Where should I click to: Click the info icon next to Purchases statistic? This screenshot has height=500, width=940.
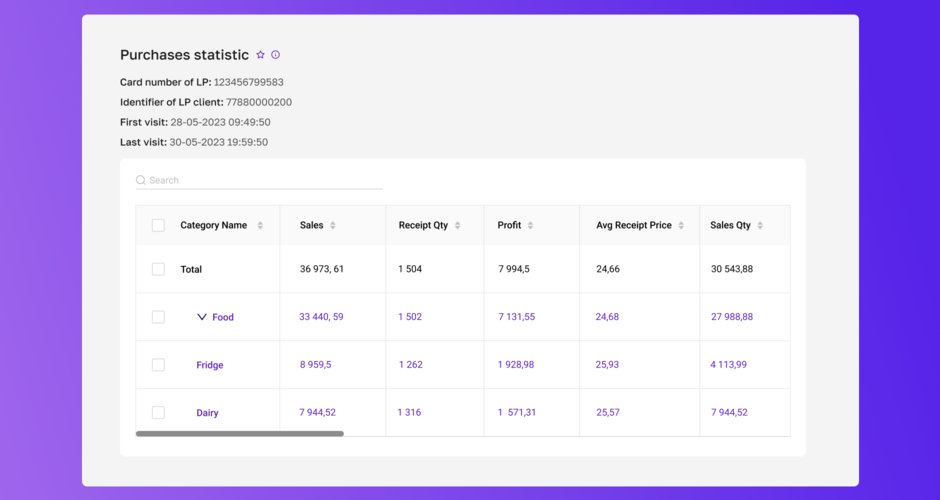[276, 55]
